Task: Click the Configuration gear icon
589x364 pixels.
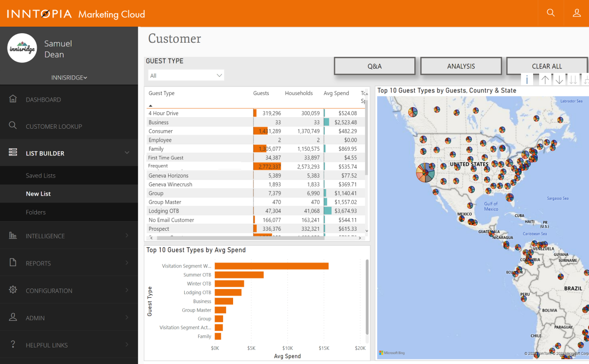Action: [13, 290]
